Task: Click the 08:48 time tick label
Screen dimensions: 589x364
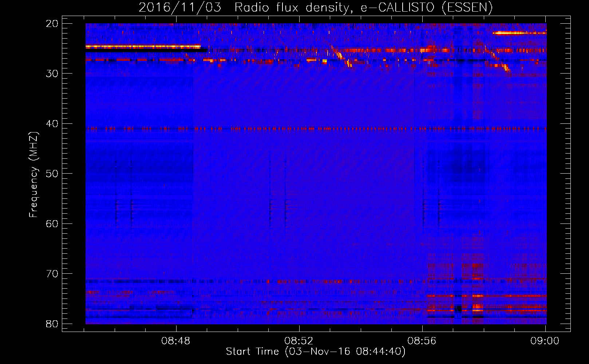Action: click(176, 341)
